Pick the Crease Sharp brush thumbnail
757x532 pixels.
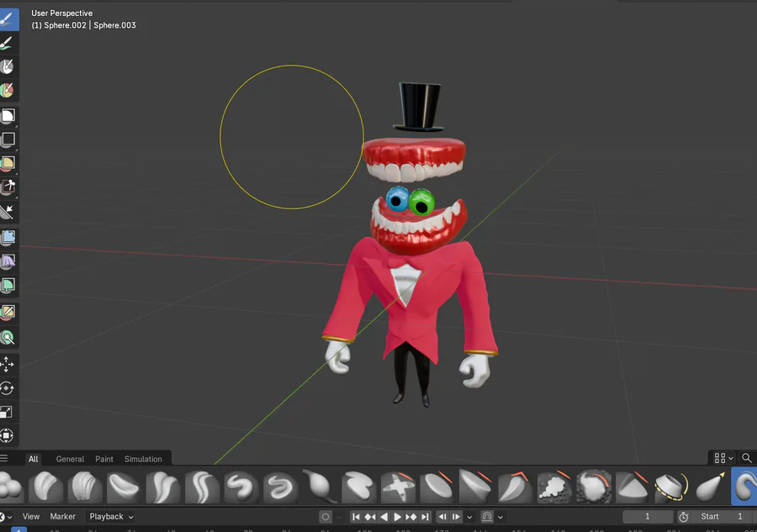coord(202,486)
